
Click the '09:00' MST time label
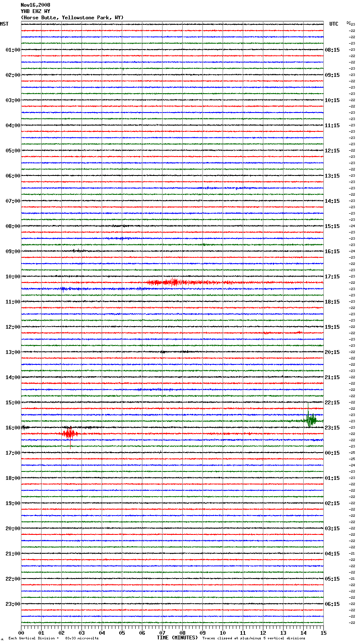[13, 251]
